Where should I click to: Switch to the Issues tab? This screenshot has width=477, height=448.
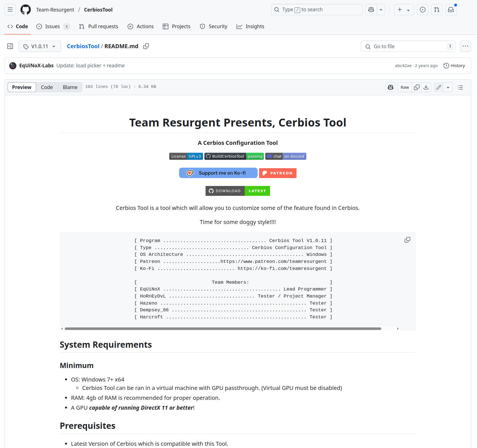[x=53, y=26]
